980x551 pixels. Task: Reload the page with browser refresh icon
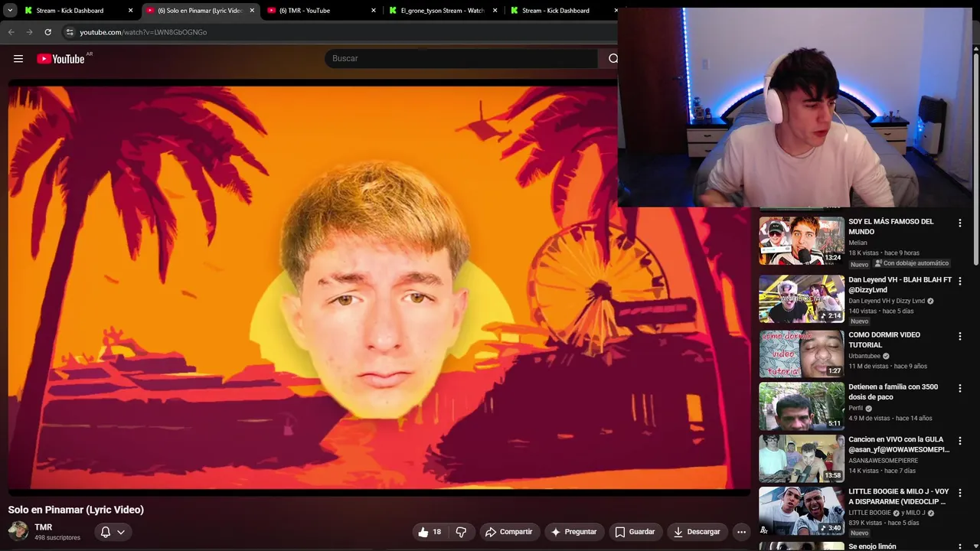click(x=47, y=32)
